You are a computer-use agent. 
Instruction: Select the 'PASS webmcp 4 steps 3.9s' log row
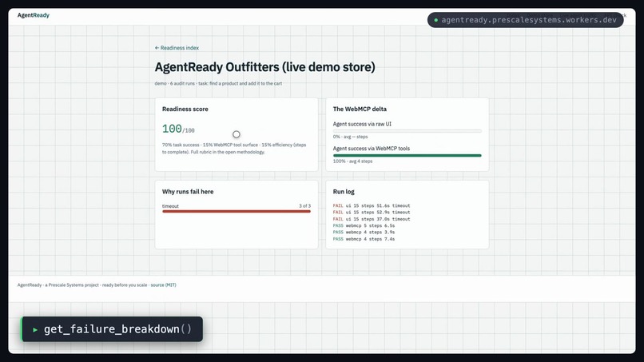click(364, 233)
